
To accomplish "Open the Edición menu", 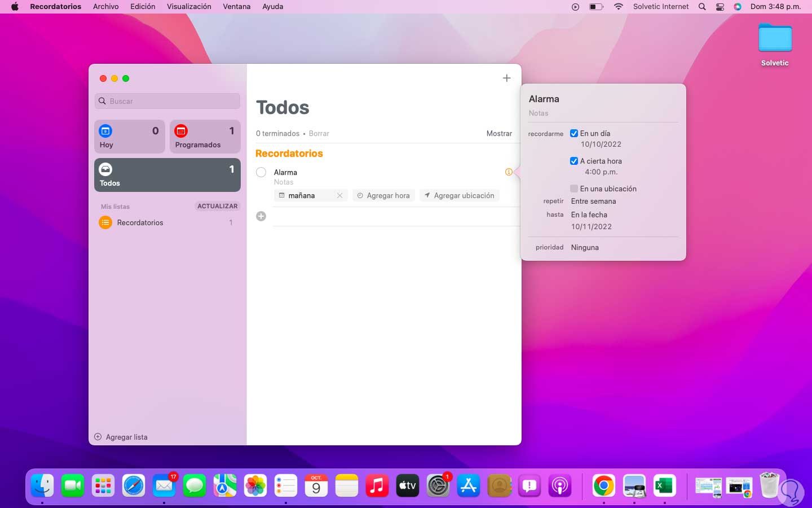I will pyautogui.click(x=143, y=7).
